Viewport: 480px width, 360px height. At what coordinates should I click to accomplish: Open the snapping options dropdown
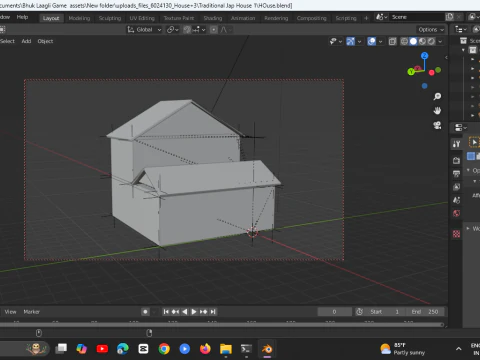pyautogui.click(x=199, y=30)
